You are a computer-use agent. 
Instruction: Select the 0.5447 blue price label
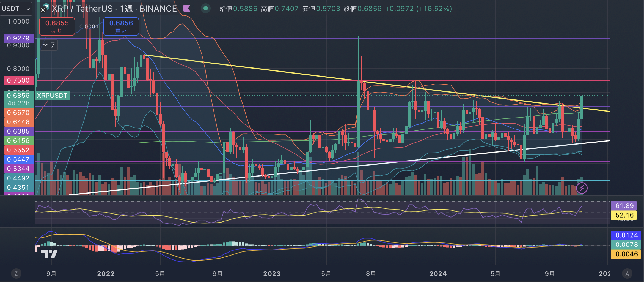pyautogui.click(x=19, y=159)
